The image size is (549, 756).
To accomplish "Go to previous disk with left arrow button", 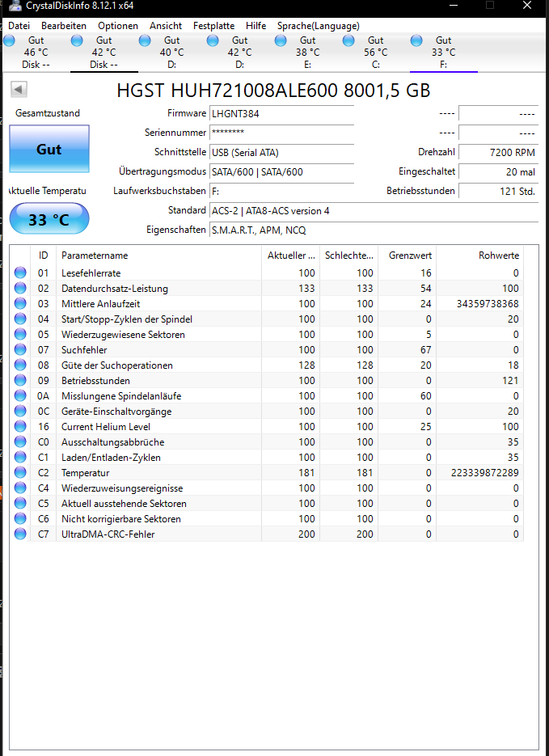I will click(x=19, y=89).
